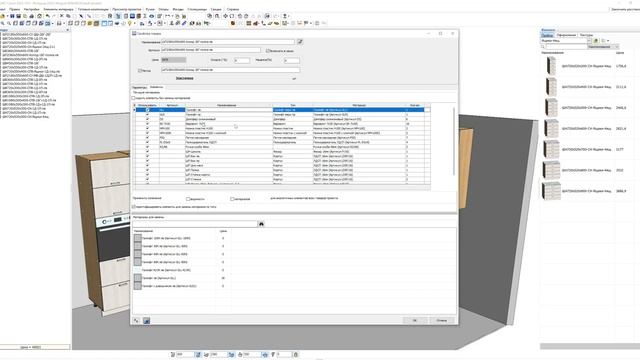This screenshot has width=640, height=360.
Task: Click the green icon beside the right panel's dropdown
Action: 596,41
